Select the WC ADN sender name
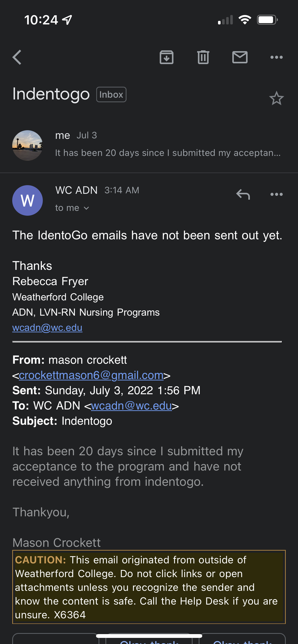The image size is (298, 644). (76, 190)
